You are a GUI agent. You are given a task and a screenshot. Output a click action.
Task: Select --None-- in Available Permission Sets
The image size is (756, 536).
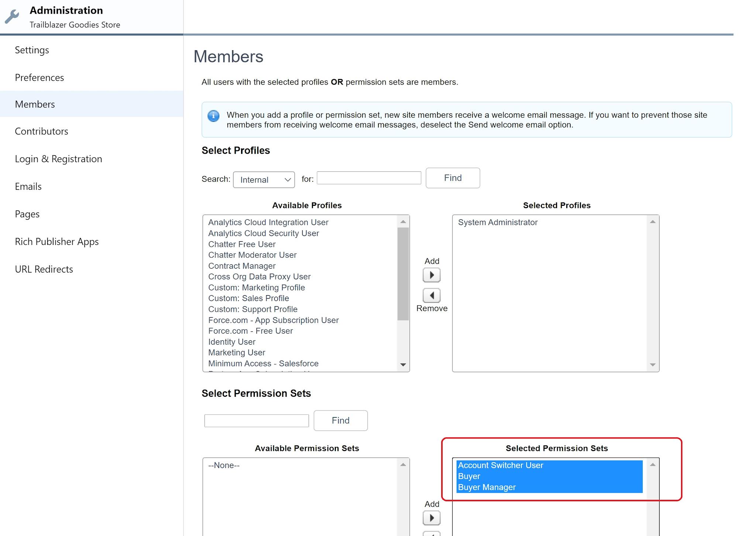[x=224, y=465]
